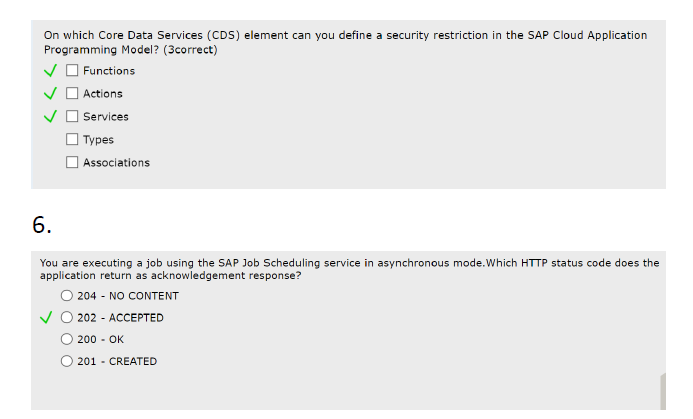
Task: Click the green checkmark beside Actions
Action: tap(50, 94)
